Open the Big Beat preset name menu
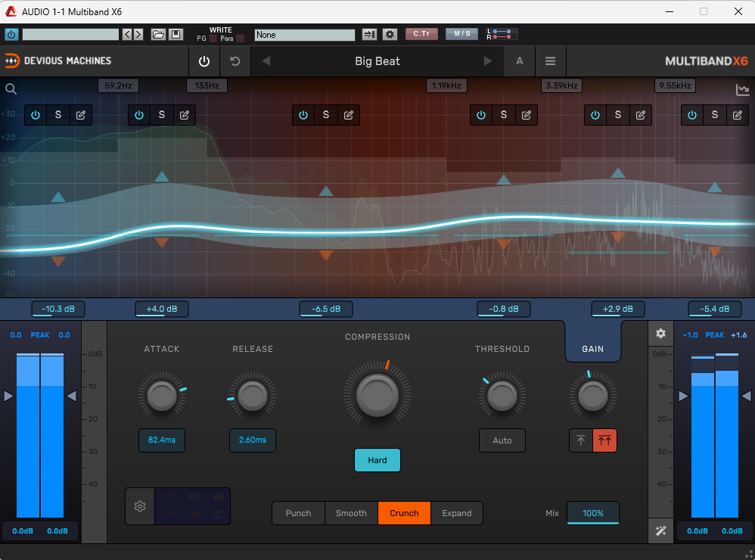This screenshot has height=560, width=755. tap(377, 61)
